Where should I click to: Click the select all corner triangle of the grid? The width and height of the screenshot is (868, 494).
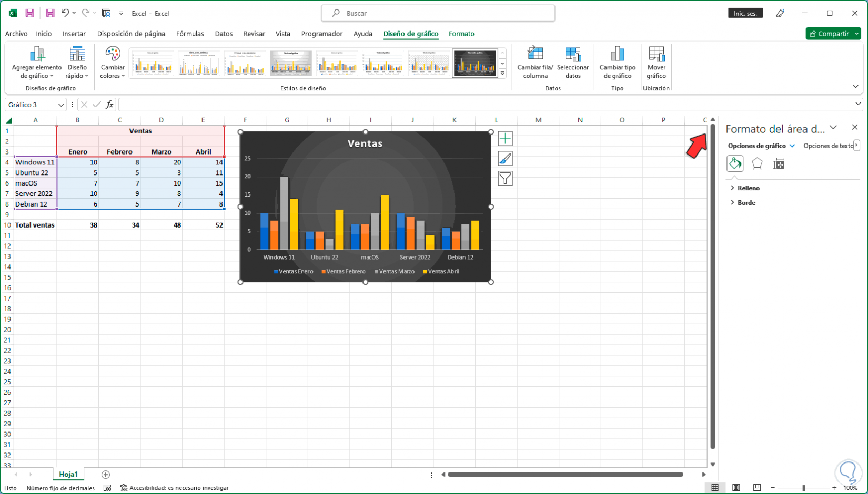click(8, 120)
